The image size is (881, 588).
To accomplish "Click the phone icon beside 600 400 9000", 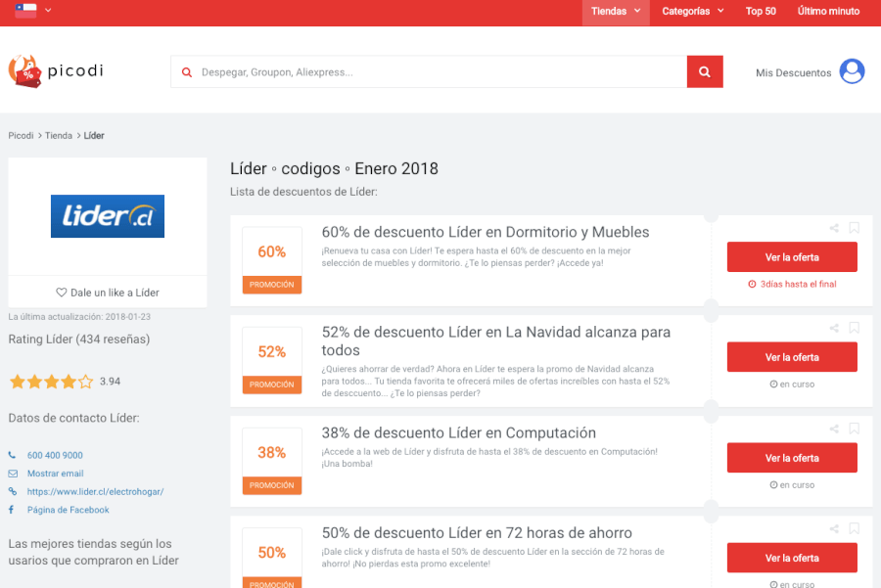I will coord(12,455).
